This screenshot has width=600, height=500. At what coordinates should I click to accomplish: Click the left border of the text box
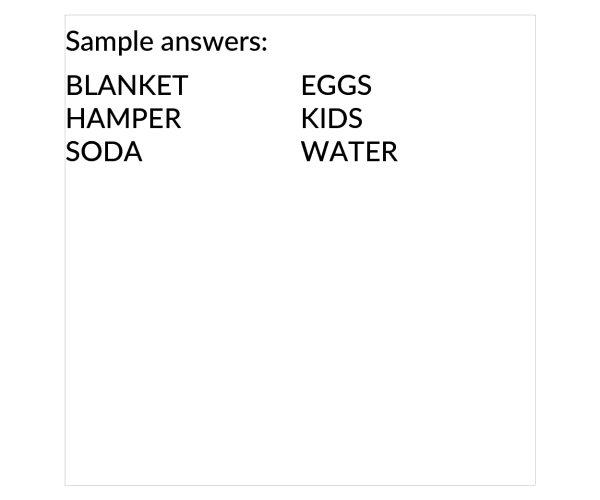click(x=65, y=250)
